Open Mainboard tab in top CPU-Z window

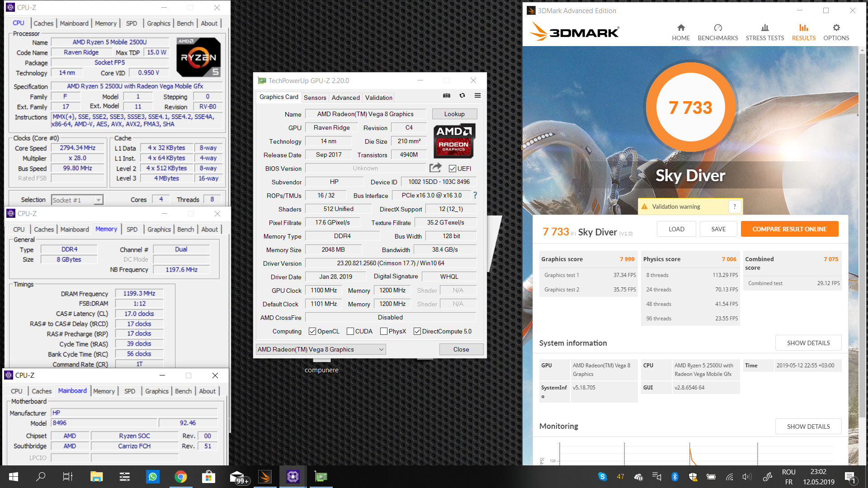point(74,23)
